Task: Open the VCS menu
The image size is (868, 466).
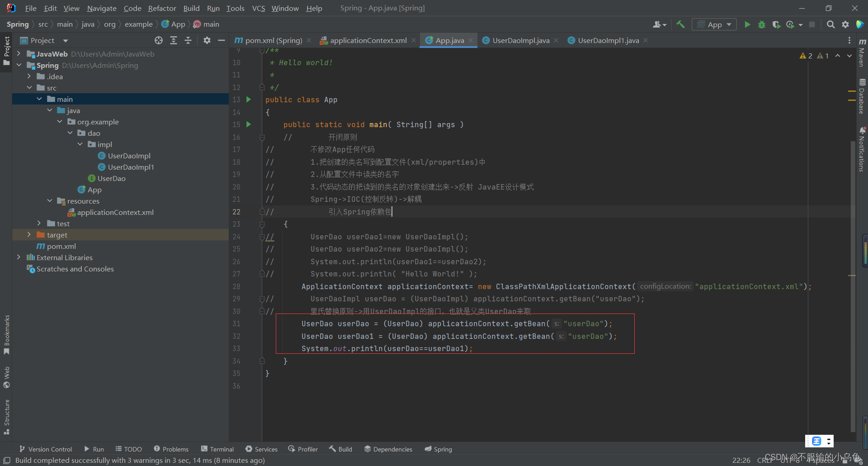Action: point(259,8)
